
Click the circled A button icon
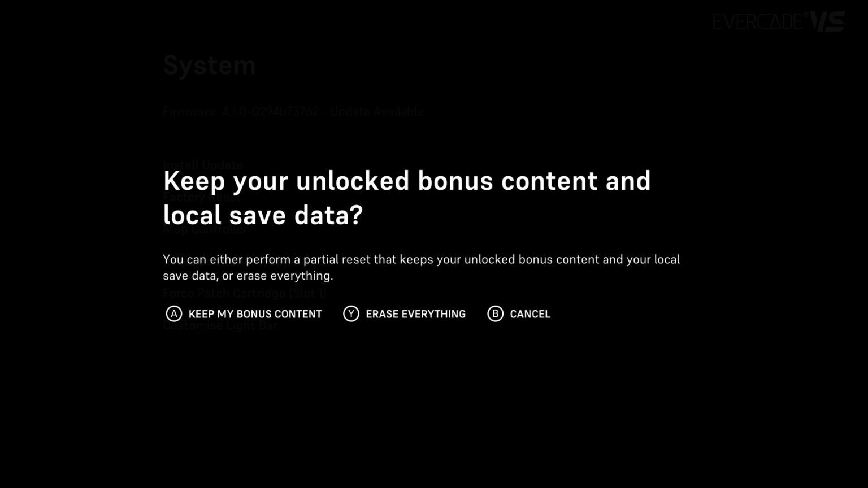point(174,313)
